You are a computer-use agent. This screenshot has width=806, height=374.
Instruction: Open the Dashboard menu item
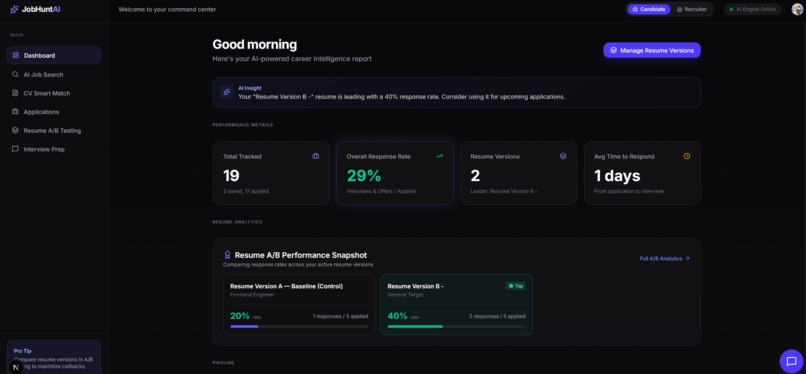(54, 55)
